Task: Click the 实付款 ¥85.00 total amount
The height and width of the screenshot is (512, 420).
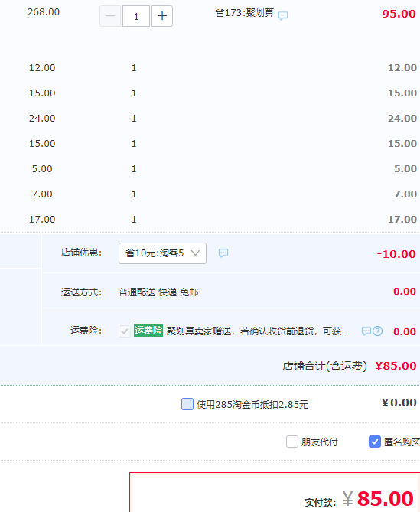Action: coord(359,499)
